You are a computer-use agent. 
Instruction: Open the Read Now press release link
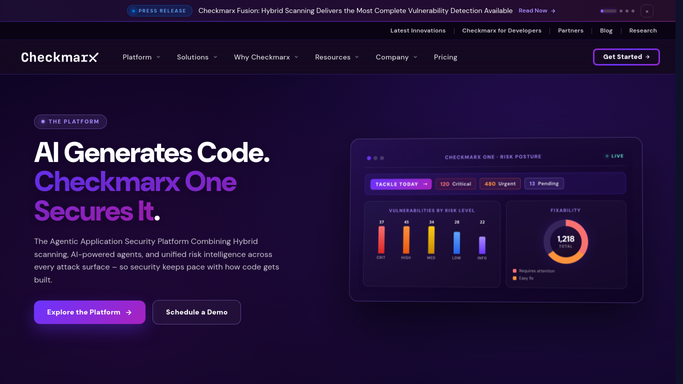point(537,11)
